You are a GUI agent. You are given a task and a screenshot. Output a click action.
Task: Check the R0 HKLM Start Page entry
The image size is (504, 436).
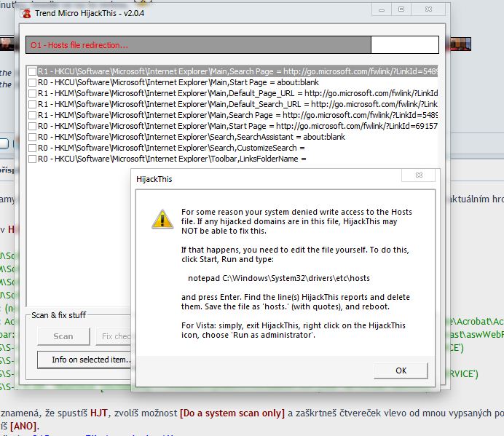(32, 126)
